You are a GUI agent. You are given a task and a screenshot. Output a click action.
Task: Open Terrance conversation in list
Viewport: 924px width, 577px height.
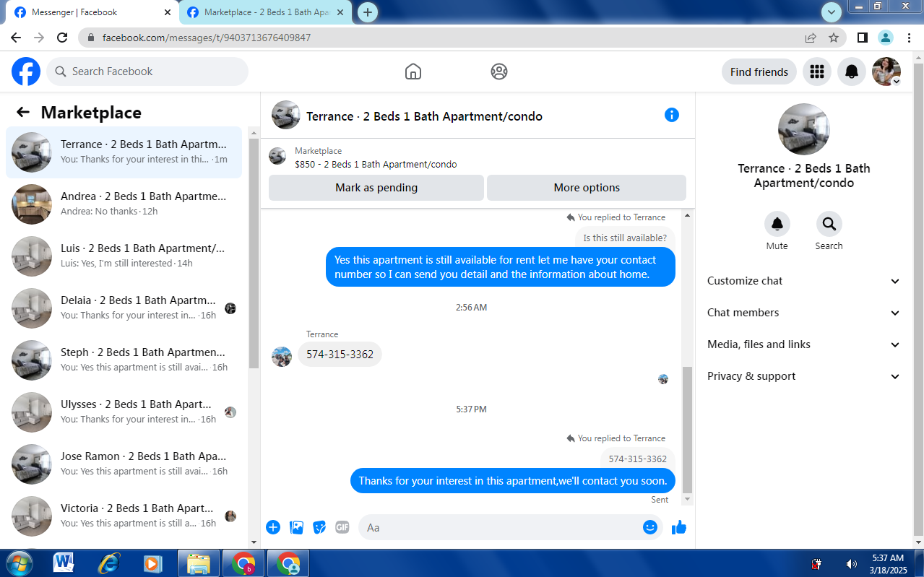tap(124, 152)
